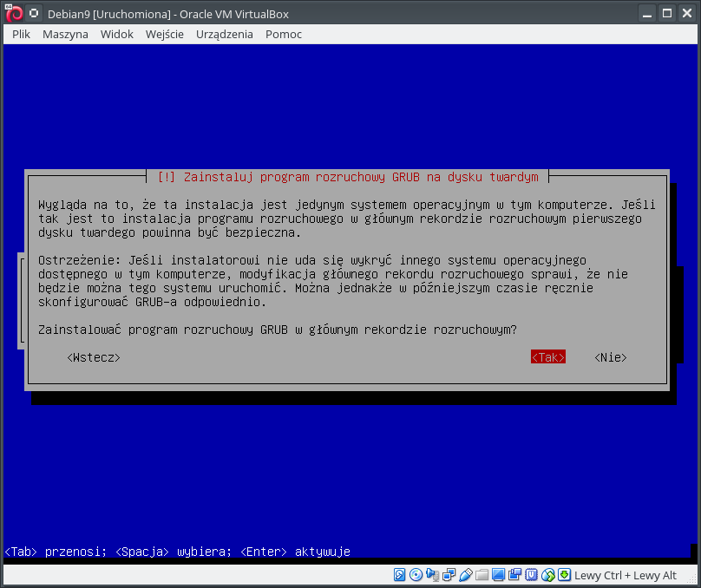Go back with the <Wstecz> button

[x=94, y=357]
